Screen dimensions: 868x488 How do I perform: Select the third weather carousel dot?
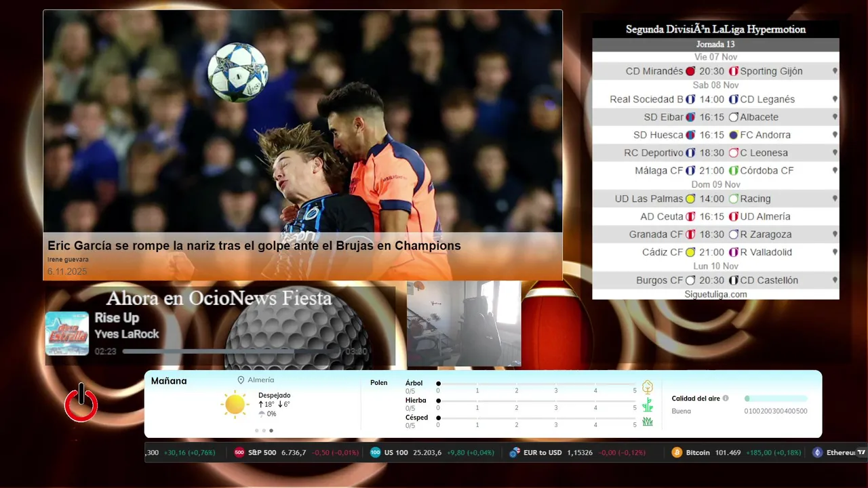[x=271, y=430]
